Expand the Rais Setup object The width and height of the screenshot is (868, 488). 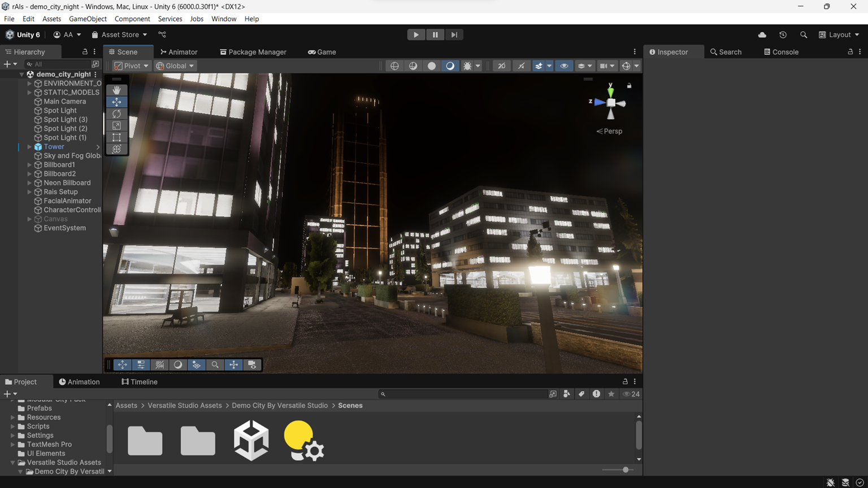coord(29,192)
